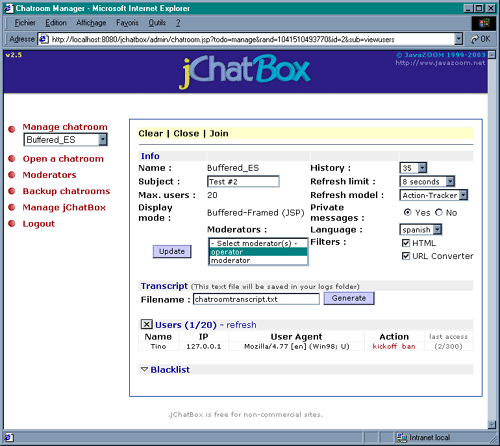Click the refresh users link
This screenshot has height=446, width=500.
tap(241, 325)
